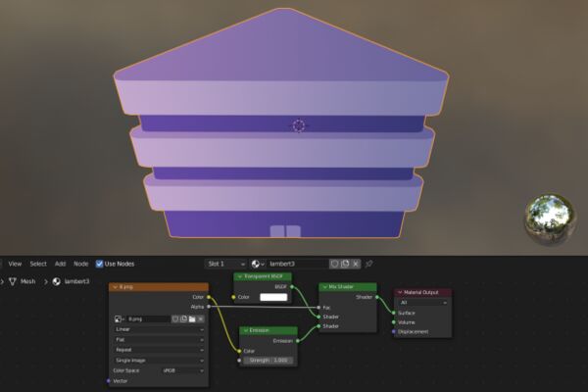Open the image browse icon in texture node

click(x=120, y=319)
